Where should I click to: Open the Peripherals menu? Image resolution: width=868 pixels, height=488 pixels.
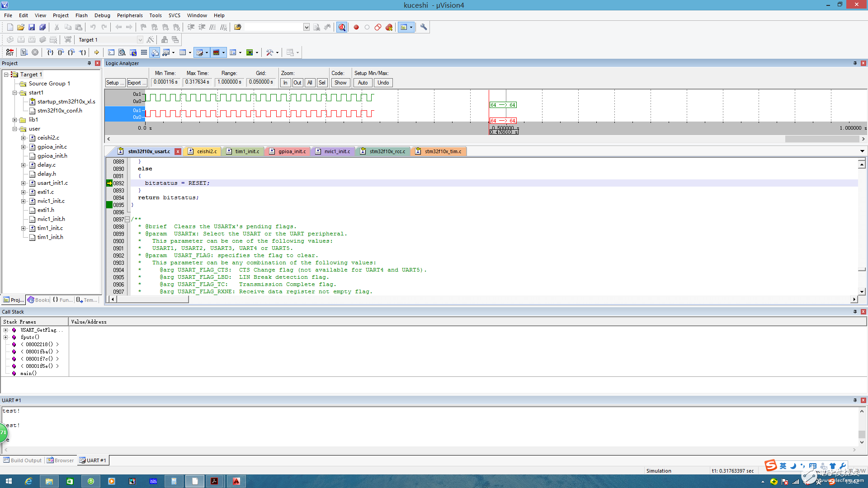(129, 15)
